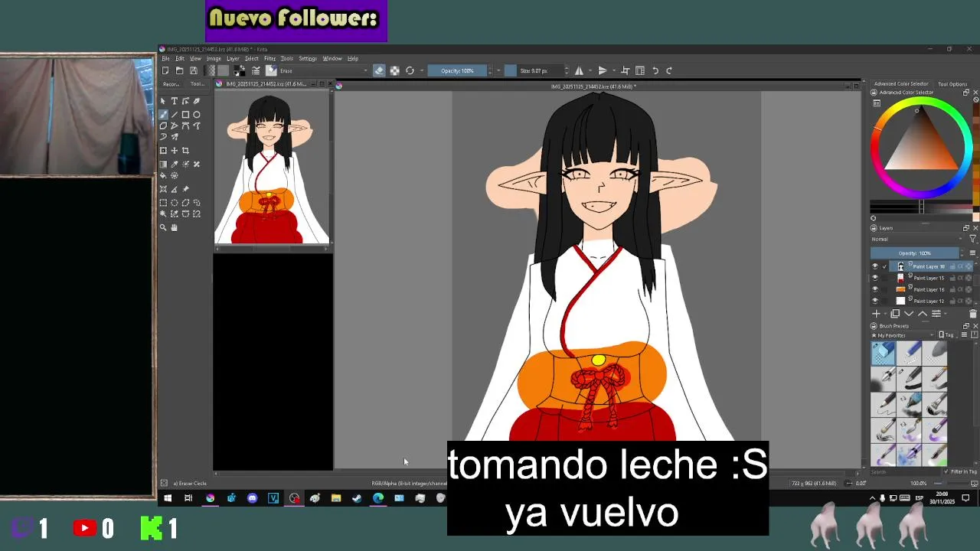Activate the Pan hand tool
Screen dimensions: 980x551
tap(175, 227)
